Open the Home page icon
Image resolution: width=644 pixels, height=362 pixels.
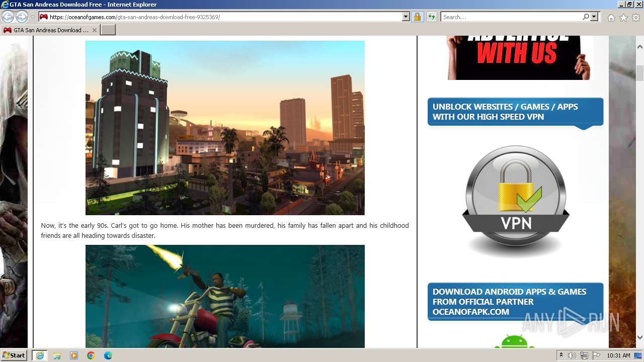click(611, 18)
